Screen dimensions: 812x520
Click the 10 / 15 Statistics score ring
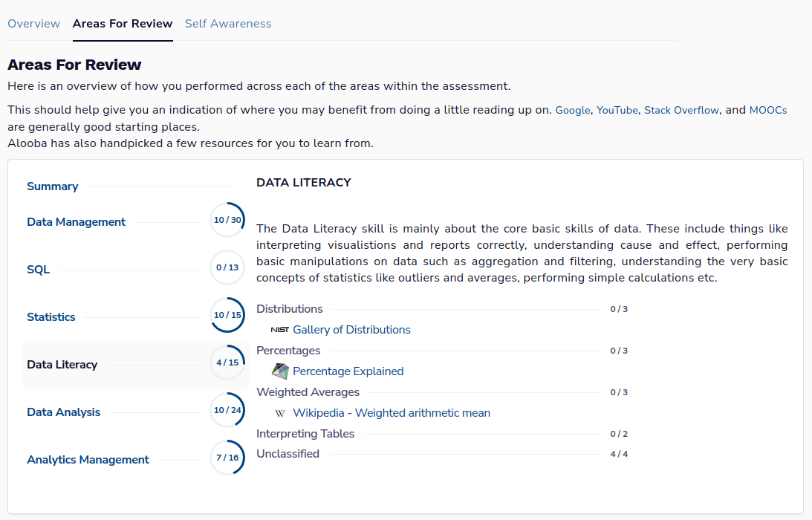227,315
